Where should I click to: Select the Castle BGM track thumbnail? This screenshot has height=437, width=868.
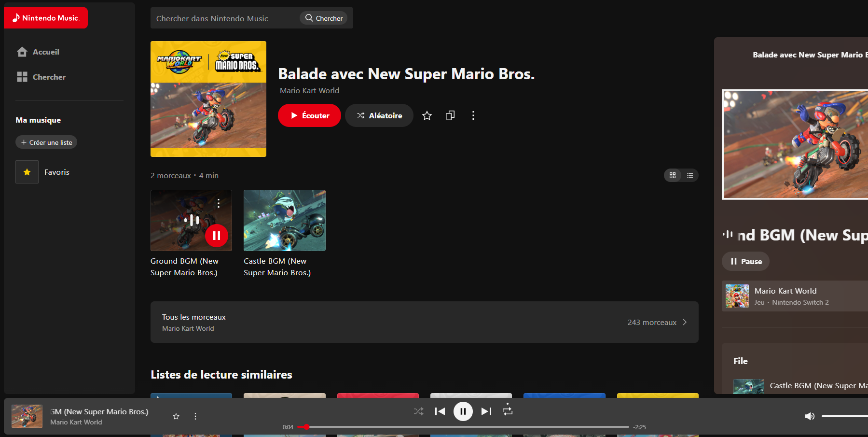(x=285, y=220)
